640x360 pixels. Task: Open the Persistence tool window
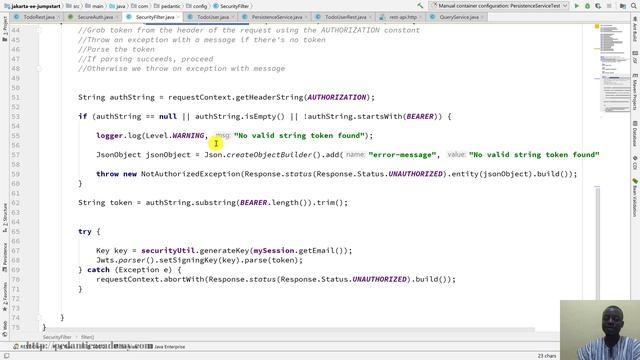click(4, 258)
